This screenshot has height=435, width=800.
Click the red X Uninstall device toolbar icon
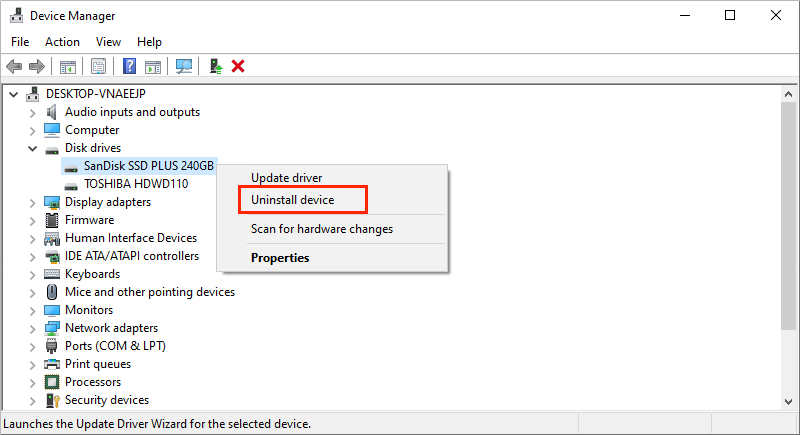pyautogui.click(x=238, y=66)
